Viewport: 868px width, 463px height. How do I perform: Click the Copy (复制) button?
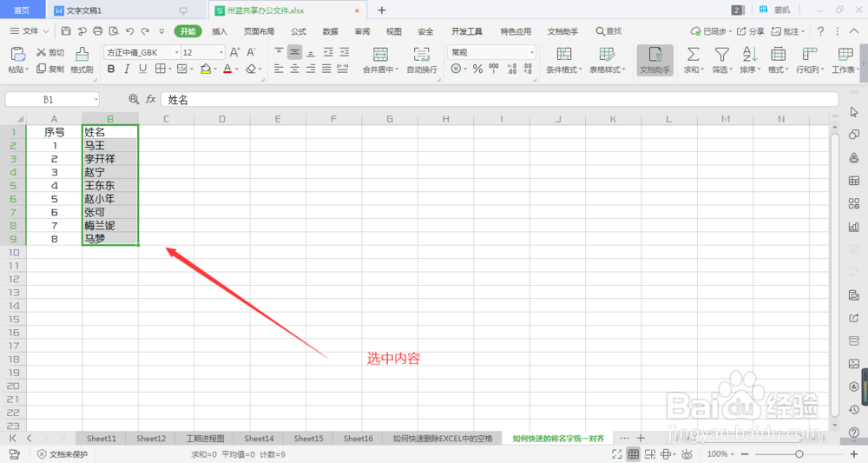point(50,69)
